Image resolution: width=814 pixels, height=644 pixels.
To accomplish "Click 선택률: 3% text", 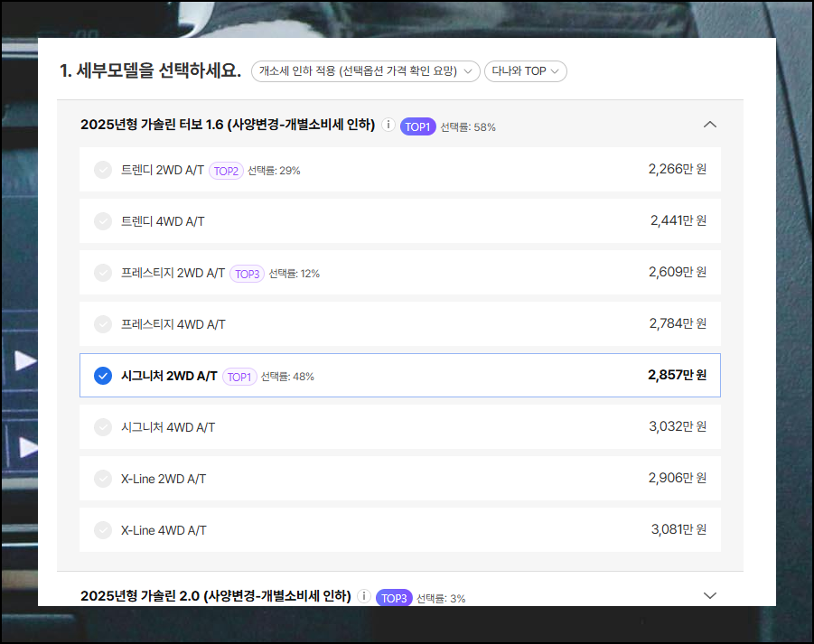I will coord(441,598).
